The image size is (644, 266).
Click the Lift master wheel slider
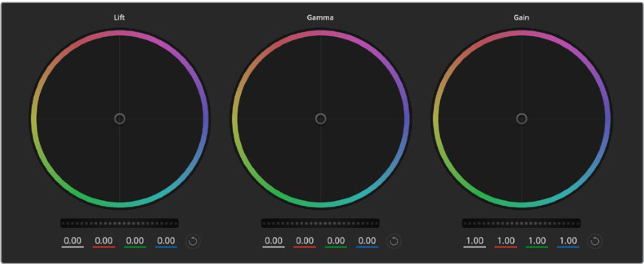click(119, 223)
